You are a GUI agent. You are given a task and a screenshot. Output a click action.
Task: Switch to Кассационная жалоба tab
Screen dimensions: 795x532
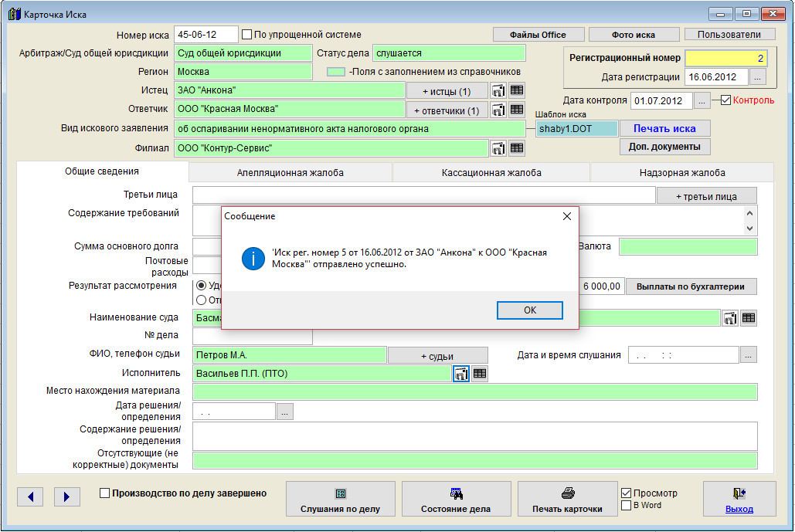pyautogui.click(x=491, y=173)
